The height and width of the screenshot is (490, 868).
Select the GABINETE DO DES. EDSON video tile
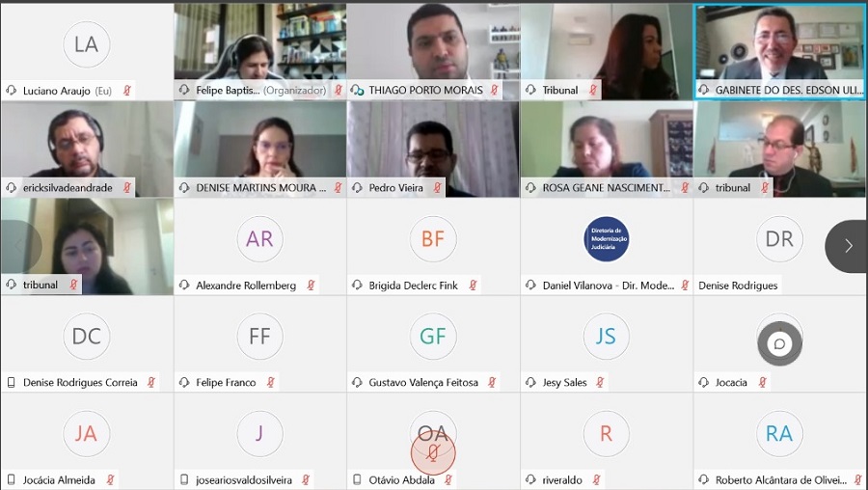780,52
